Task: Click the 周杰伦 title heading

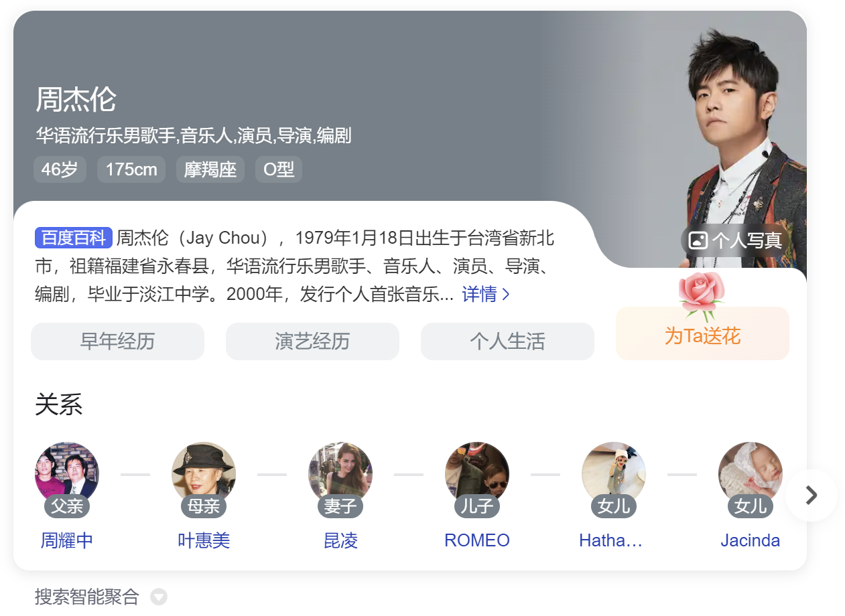Action: tap(76, 100)
